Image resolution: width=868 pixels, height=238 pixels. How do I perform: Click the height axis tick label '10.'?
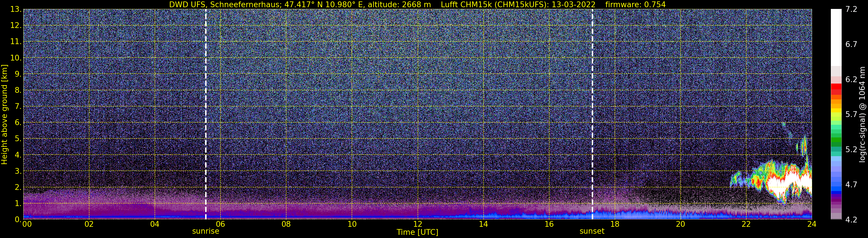16,58
